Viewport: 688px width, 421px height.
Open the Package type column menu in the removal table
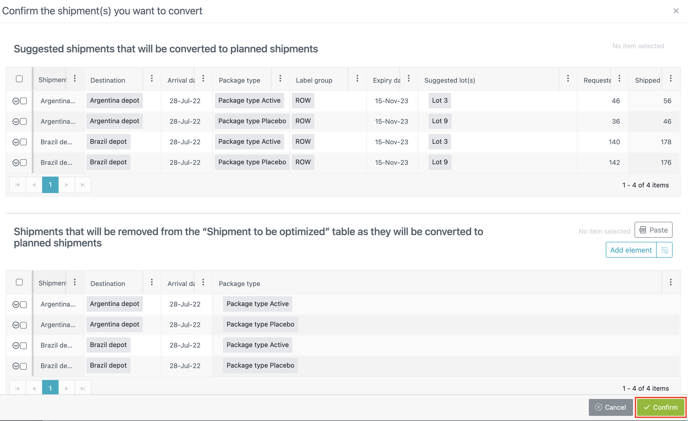tap(671, 283)
